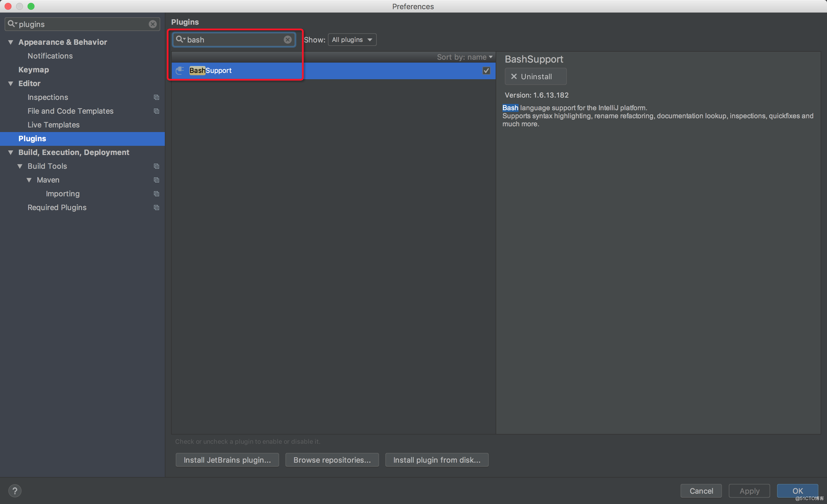The width and height of the screenshot is (827, 504).
Task: Open the Keymap settings page
Action: point(34,70)
